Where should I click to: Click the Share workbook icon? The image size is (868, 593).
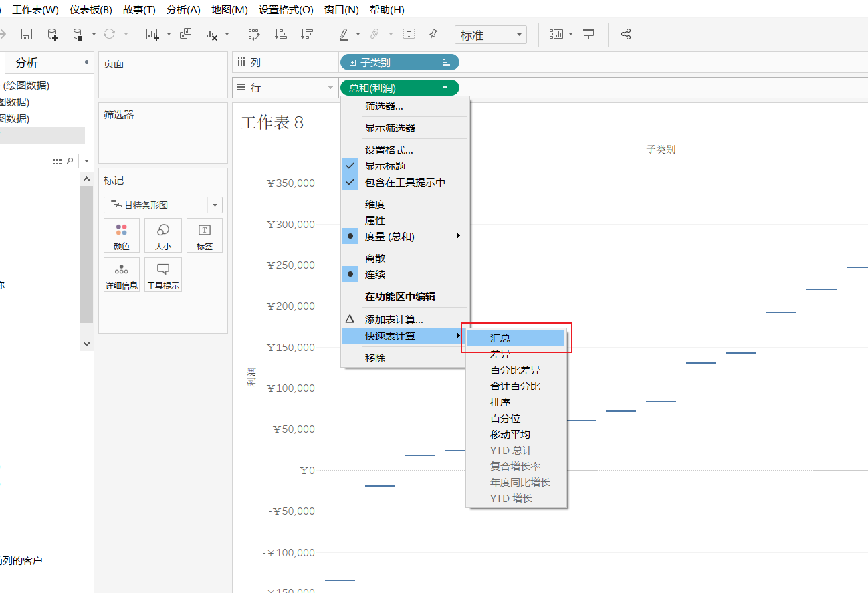(626, 34)
